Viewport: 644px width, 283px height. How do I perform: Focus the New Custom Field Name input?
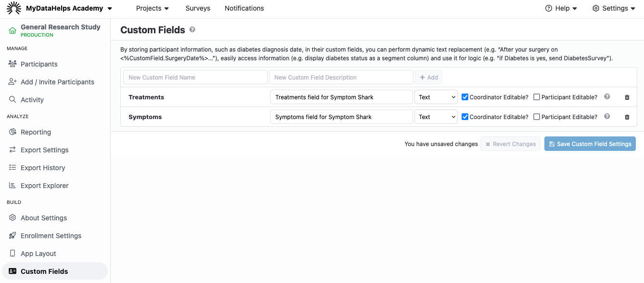coord(195,77)
